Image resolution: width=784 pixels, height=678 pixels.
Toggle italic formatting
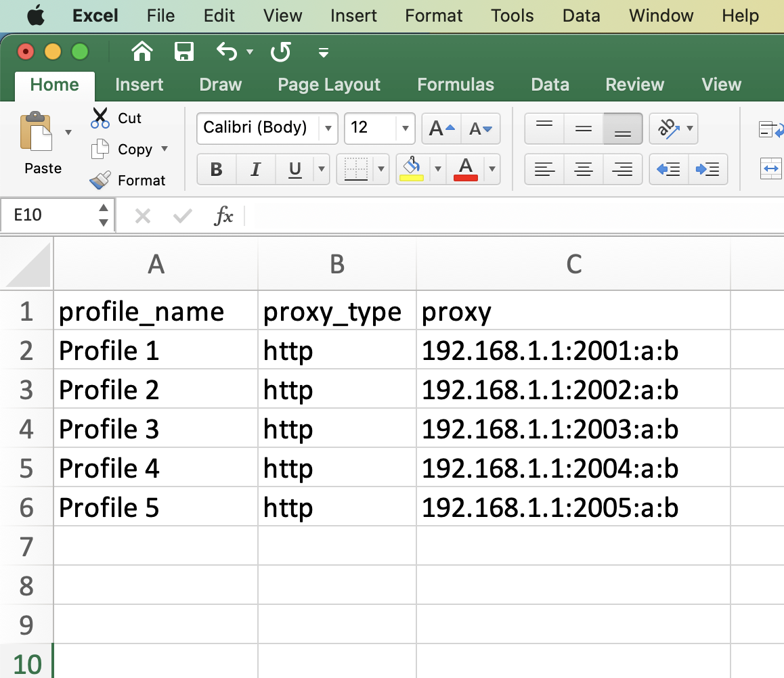(255, 169)
